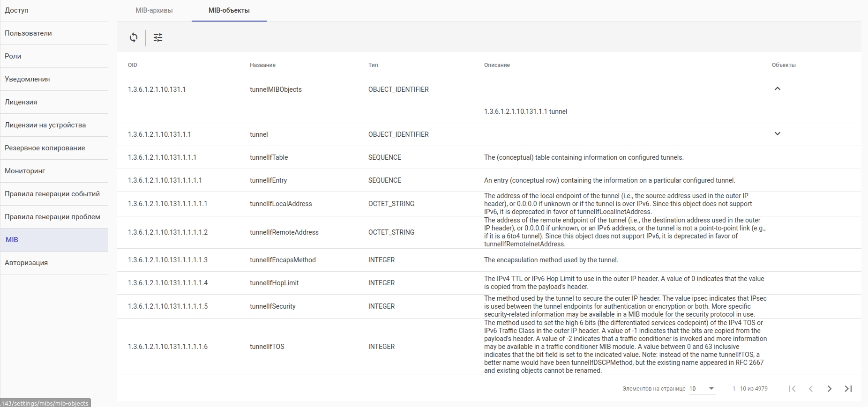Click the OID column header
The width and height of the screenshot is (868, 407).
click(133, 65)
